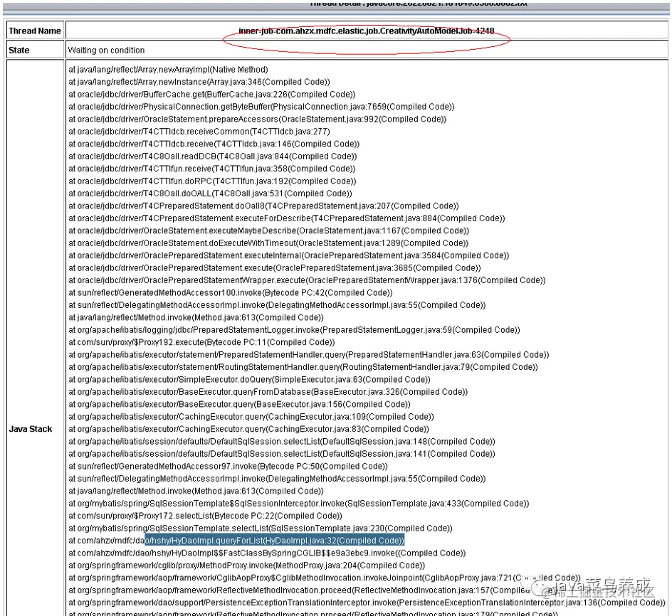672x616 pixels.
Task: Click the OraclePreparedStatement.executeInternal line
Action: 289,256
